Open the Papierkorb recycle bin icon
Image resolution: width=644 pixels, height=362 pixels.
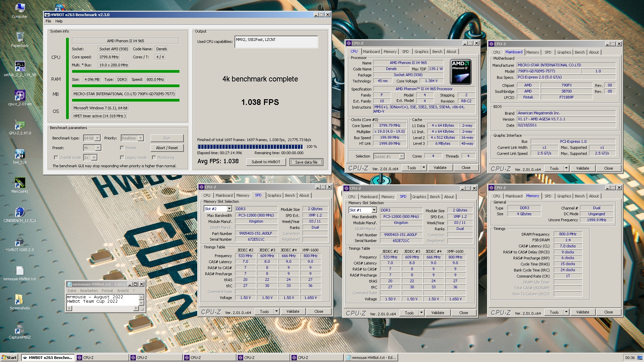click(x=19, y=39)
